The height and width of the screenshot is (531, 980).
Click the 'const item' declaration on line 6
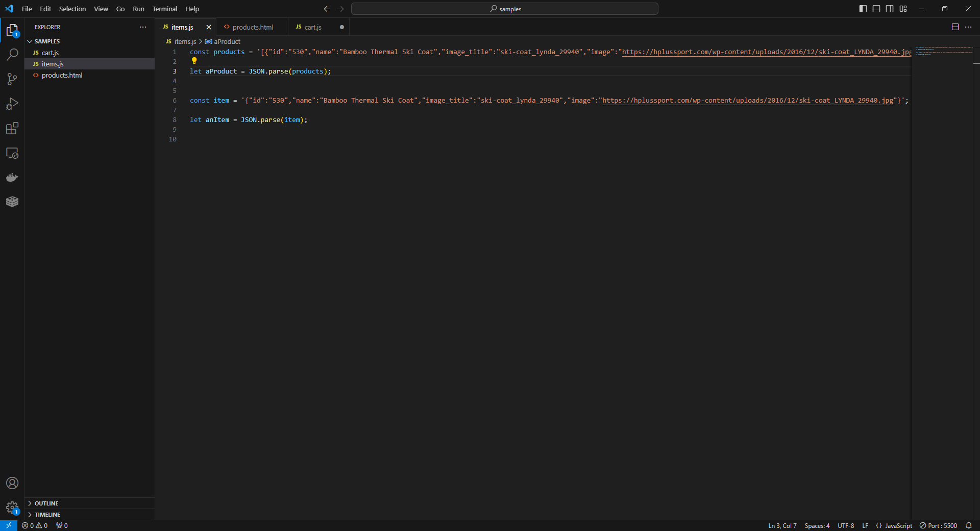tap(210, 101)
